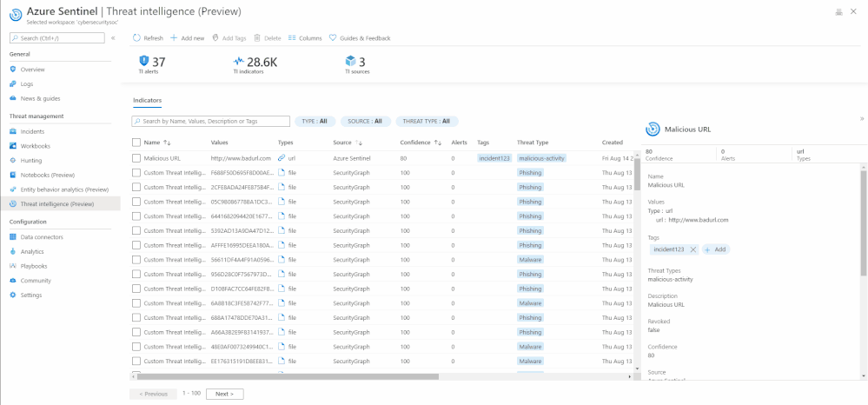Screen dimensions: 868x405
Task: Select the Indicators tab
Action: tap(147, 100)
